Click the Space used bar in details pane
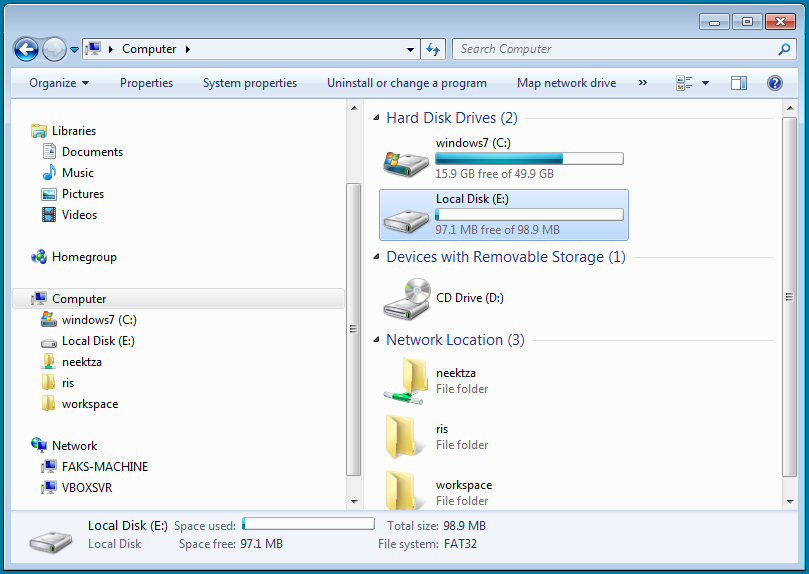Screen dimensions: 809x574 pos(309,524)
